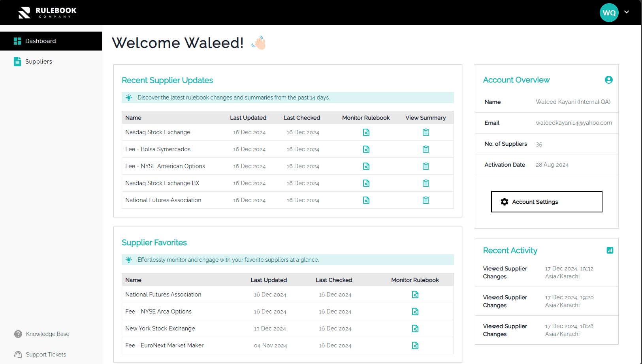Click the Account Overview profile icon
This screenshot has height=364, width=642.
tap(608, 80)
